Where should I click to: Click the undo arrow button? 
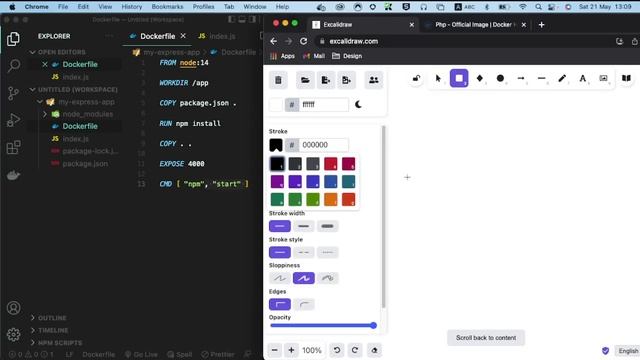[x=337, y=350]
